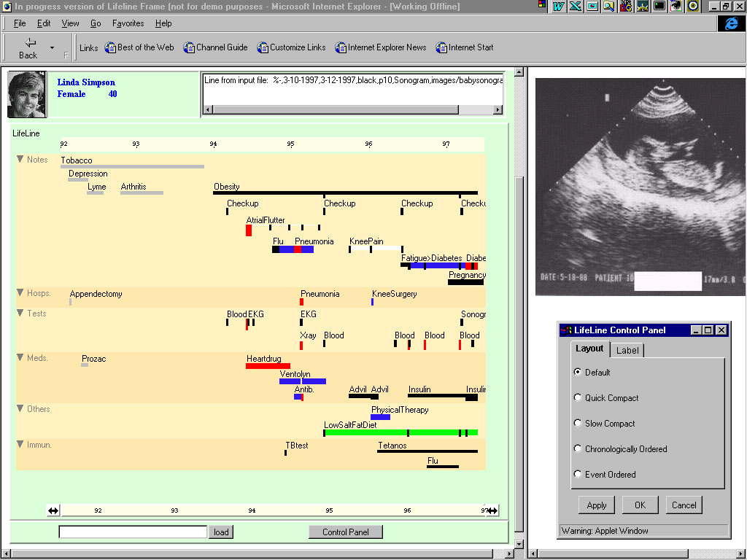Click the magnifier find icon in shortcut bar
Viewport: 747px width, 560px height.
(609, 6)
